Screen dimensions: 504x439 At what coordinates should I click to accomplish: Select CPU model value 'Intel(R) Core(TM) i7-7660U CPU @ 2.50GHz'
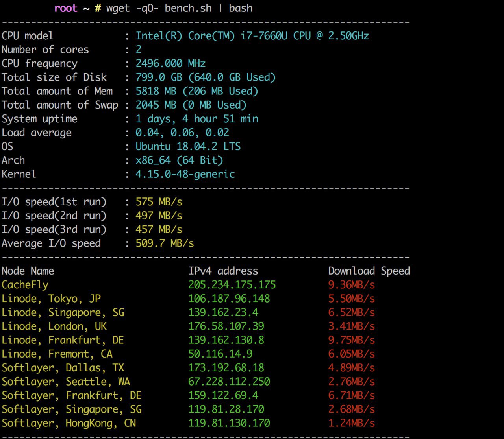pos(252,36)
